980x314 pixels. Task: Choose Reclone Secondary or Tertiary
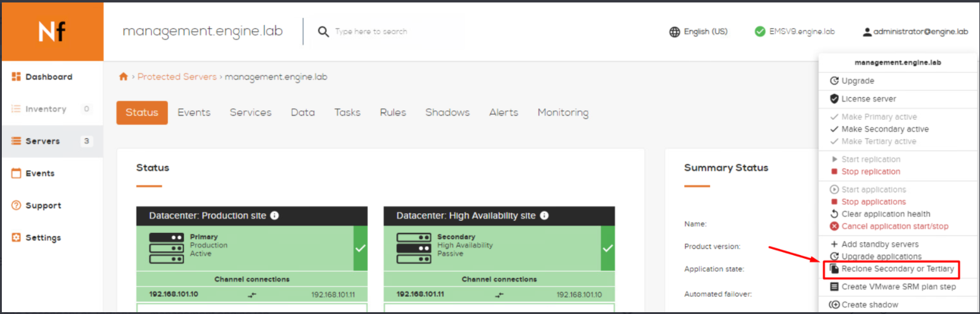pos(897,269)
